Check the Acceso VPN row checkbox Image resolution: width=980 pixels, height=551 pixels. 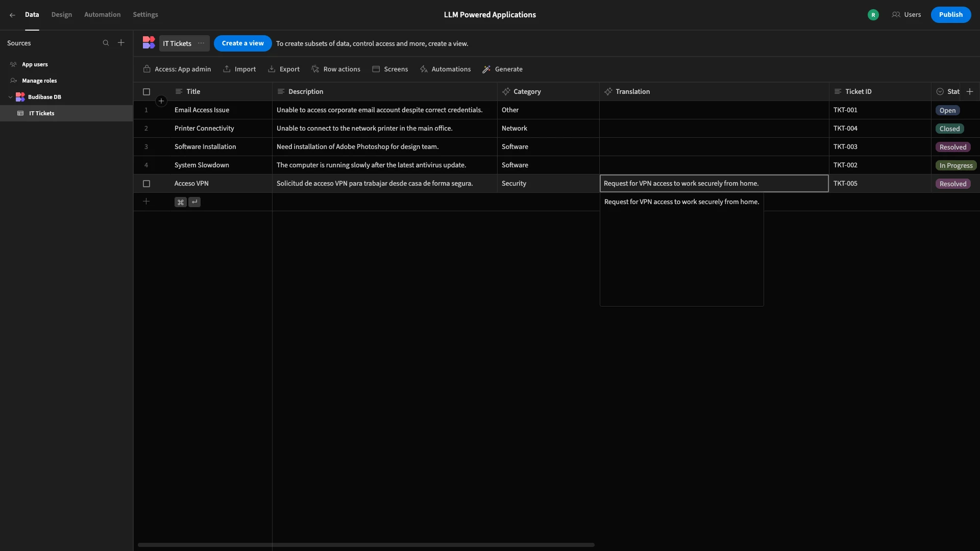click(x=146, y=184)
